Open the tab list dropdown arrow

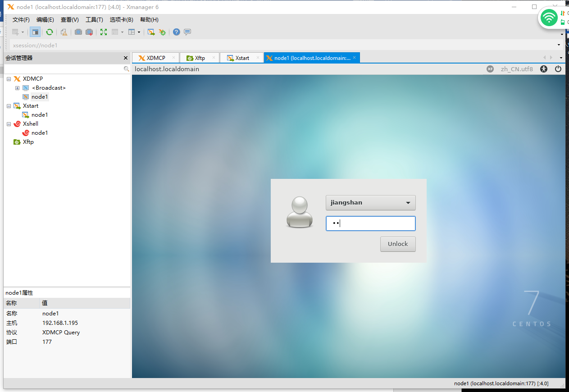coord(561,58)
